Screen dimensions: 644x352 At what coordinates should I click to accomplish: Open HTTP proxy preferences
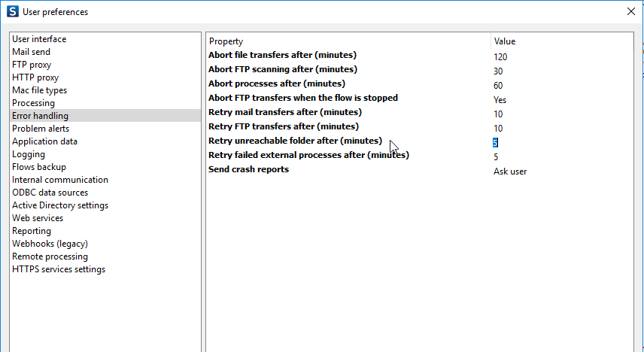pos(35,77)
